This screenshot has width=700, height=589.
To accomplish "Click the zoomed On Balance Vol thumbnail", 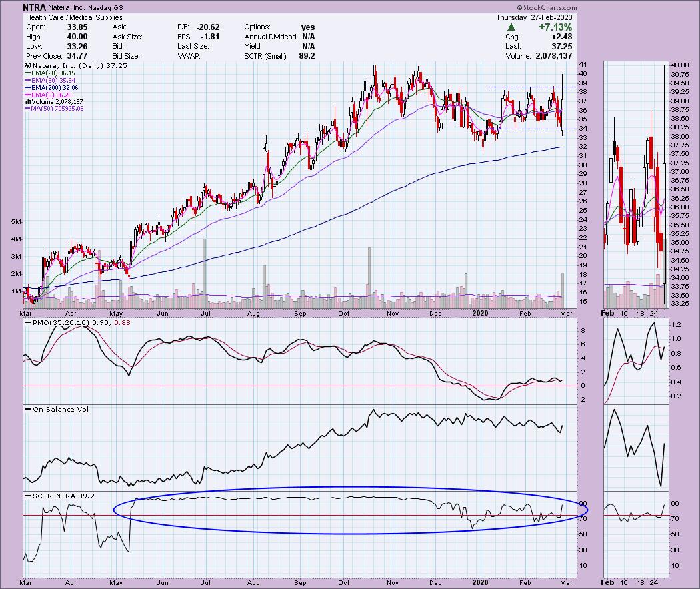I will pos(636,448).
